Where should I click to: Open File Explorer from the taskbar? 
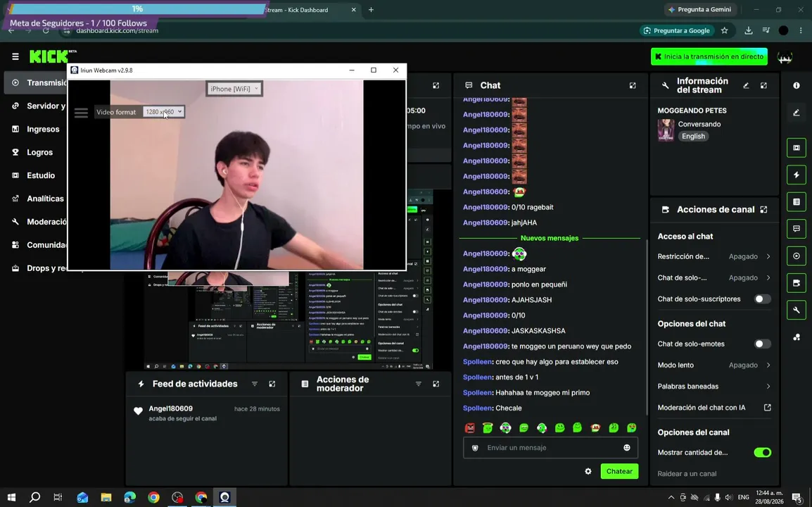[x=106, y=497]
